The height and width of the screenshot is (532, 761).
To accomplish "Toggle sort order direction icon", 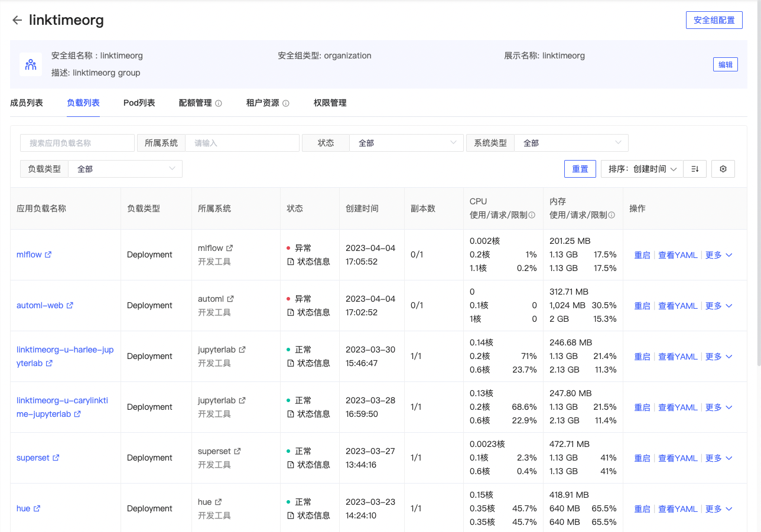I will [x=695, y=169].
